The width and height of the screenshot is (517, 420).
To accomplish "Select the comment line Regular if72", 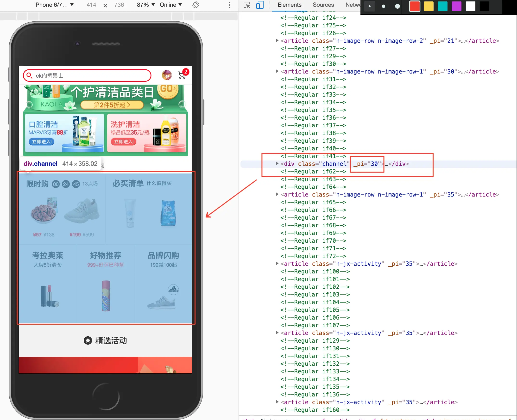I will point(313,256).
